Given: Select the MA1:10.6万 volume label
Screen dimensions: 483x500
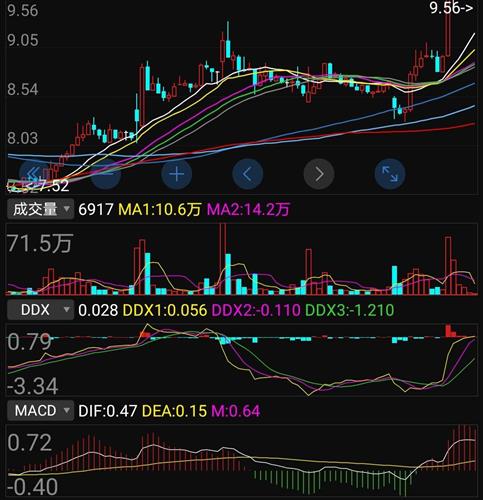Looking at the screenshot, I should tap(160, 210).
